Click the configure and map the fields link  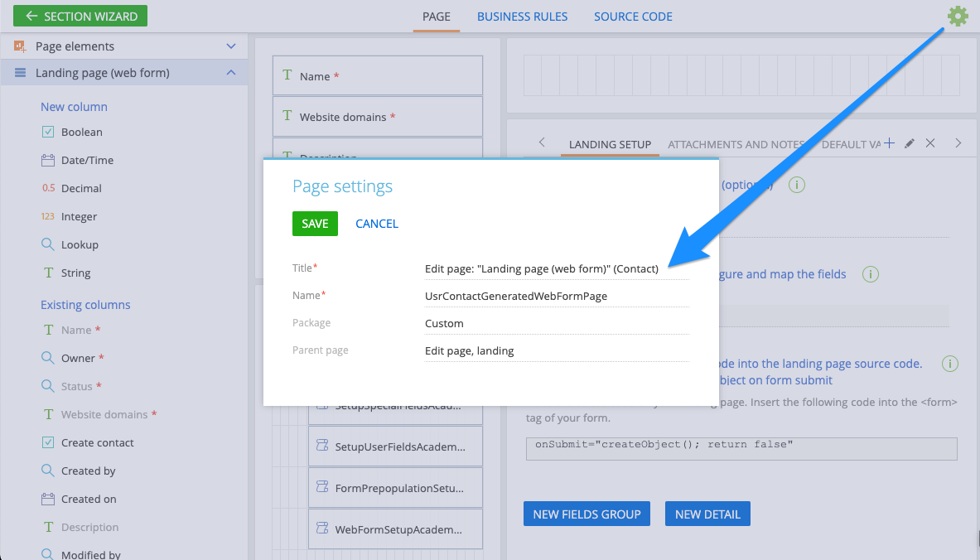(782, 273)
